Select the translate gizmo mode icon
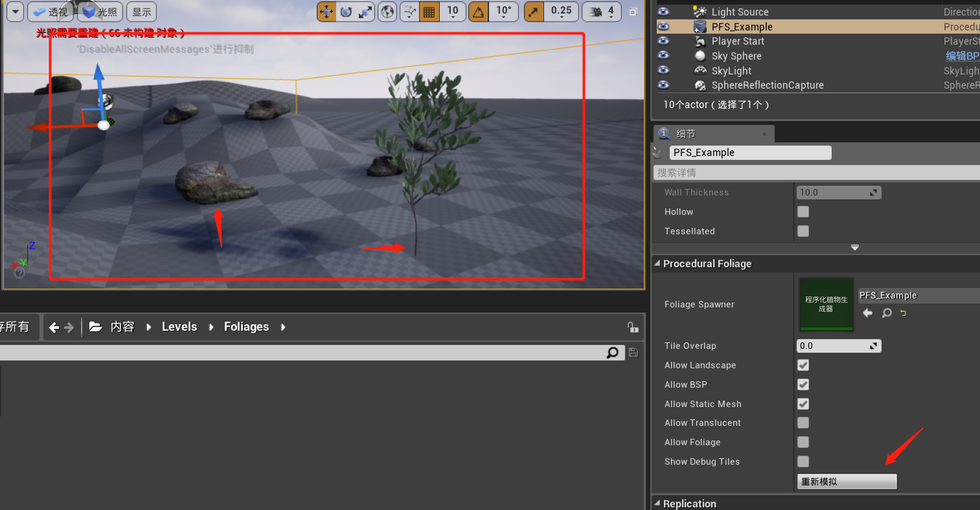 pyautogui.click(x=326, y=12)
